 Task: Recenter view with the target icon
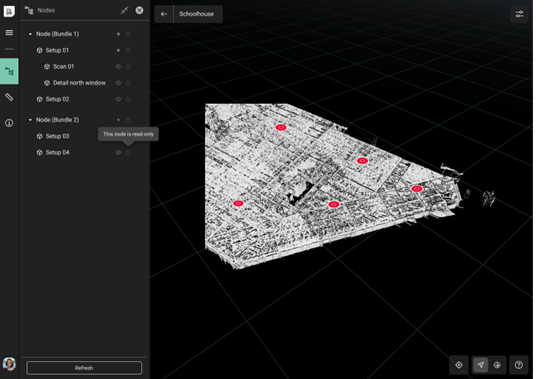coord(459,365)
